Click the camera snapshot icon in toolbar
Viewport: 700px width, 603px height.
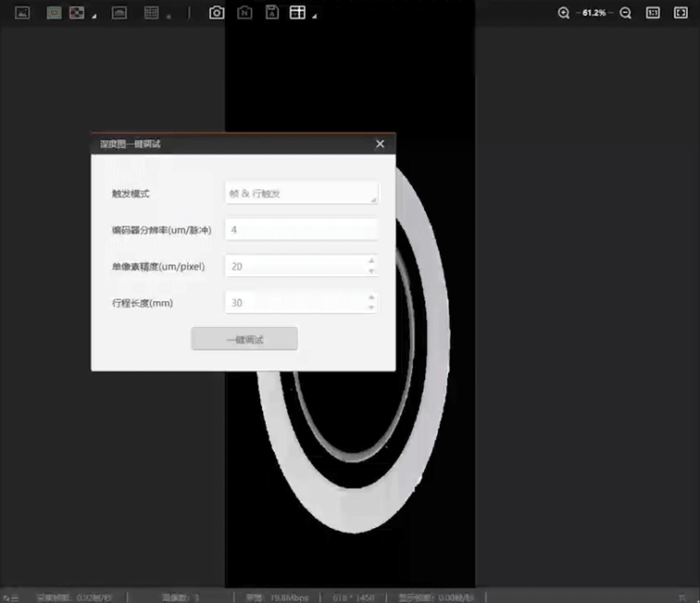[217, 13]
